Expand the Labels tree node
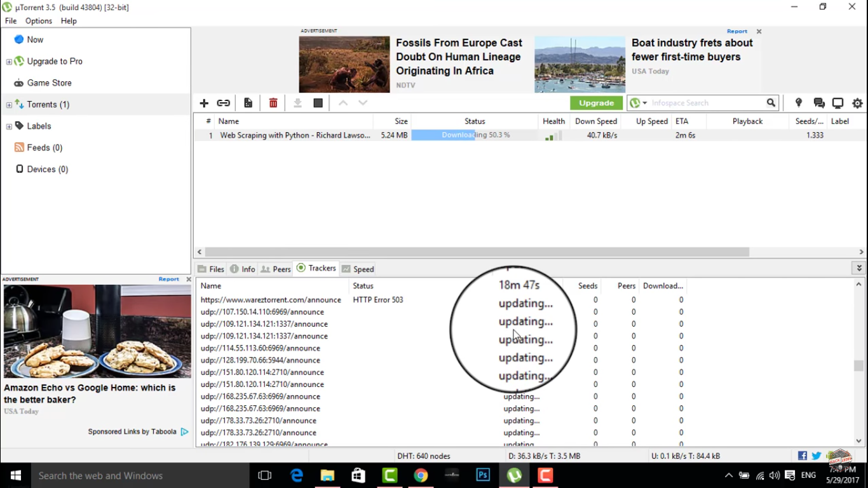 point(9,126)
